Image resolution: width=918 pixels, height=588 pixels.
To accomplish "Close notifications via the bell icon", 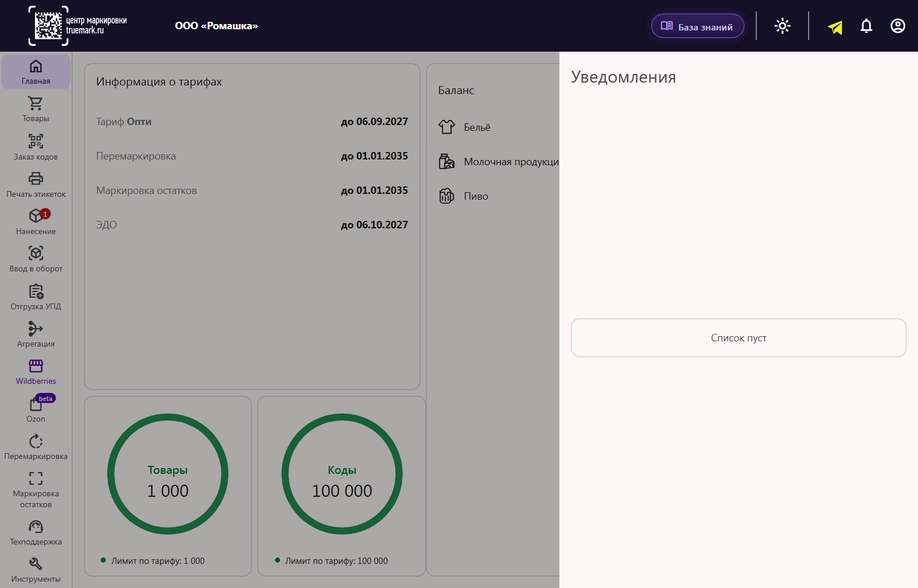I will (866, 26).
